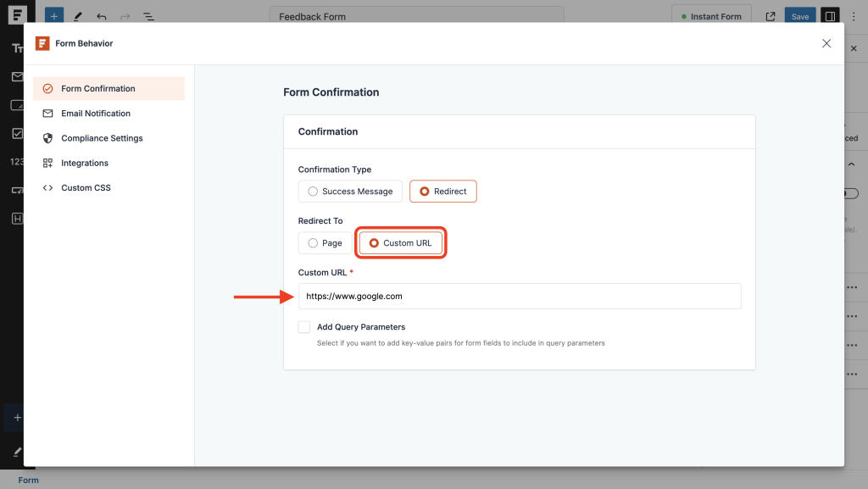Open the edit pencil mode selector
Screen dimensions: 868x489
[78, 15]
